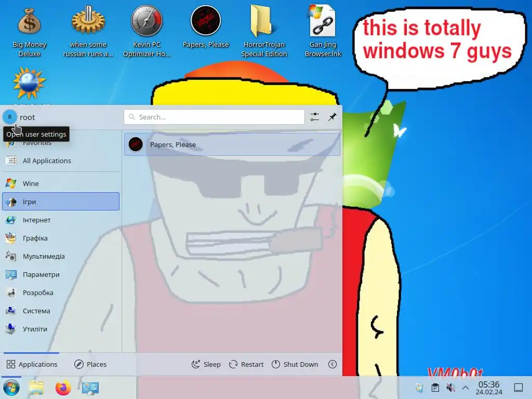Open HorrorTrojan Special Edition folder
532x399 pixels.
[x=264, y=31]
